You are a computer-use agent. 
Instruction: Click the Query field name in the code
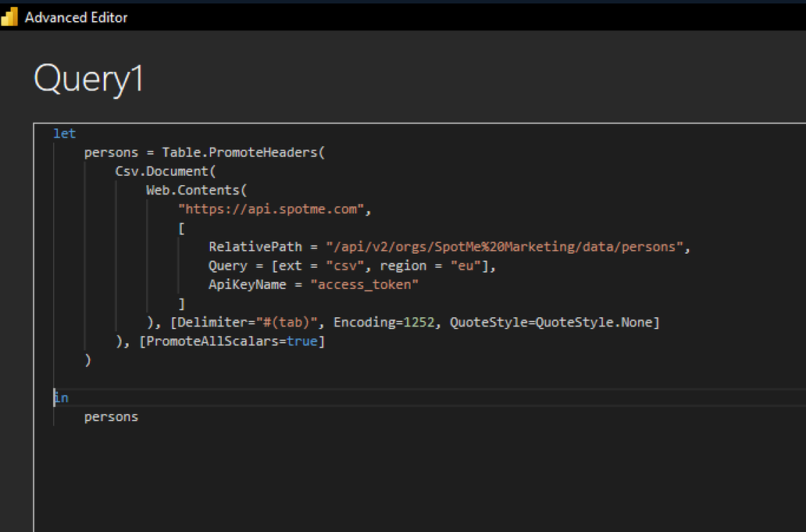coord(228,266)
